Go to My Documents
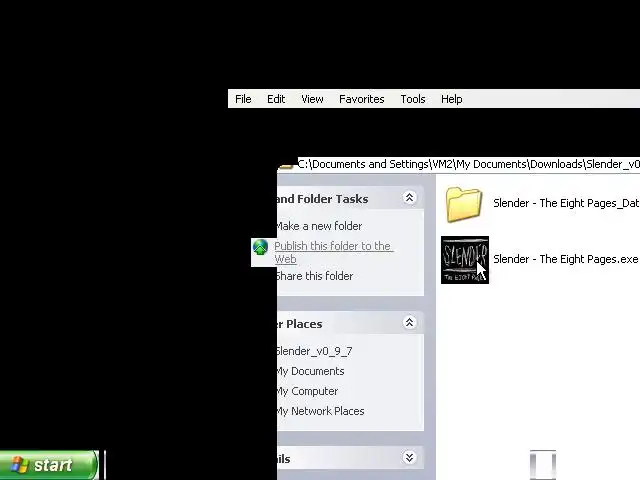Screen dimensions: 640x480 point(311,371)
